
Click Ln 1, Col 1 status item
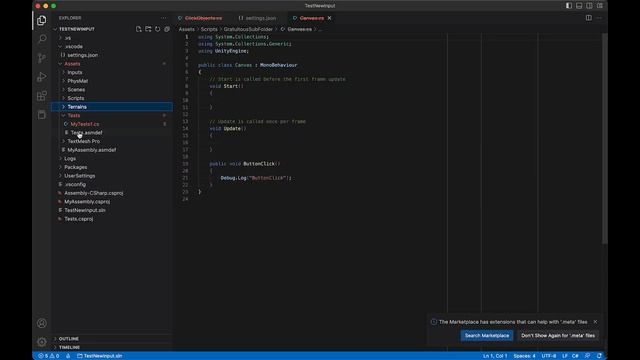click(495, 356)
